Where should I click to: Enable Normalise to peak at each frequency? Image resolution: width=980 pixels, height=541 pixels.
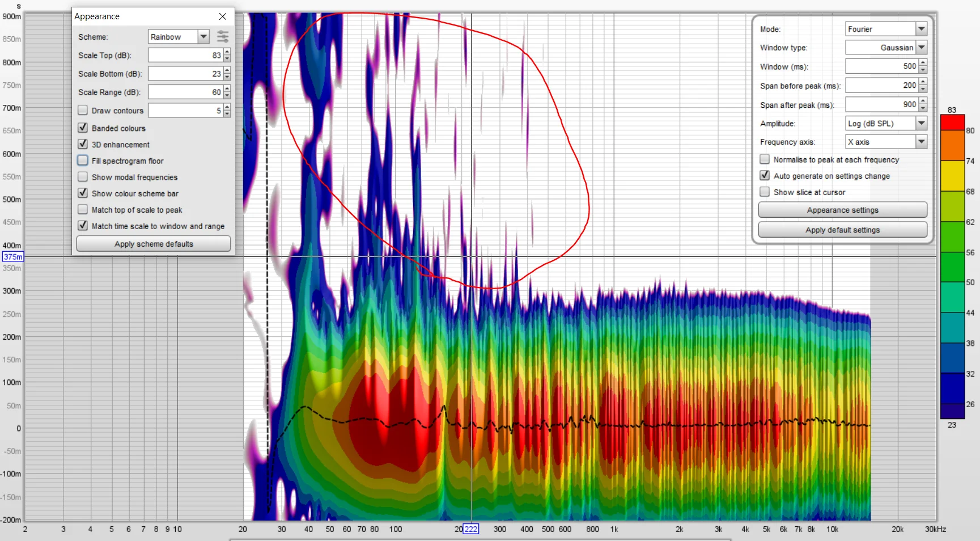coord(765,159)
